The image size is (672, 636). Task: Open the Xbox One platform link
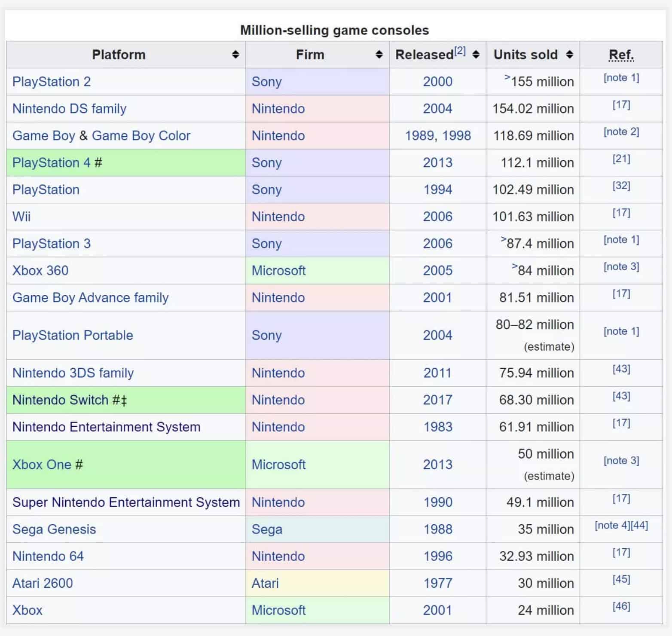pyautogui.click(x=42, y=465)
